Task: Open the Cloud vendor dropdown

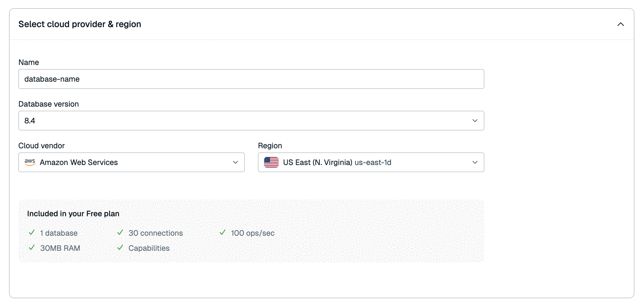Action: [x=131, y=162]
